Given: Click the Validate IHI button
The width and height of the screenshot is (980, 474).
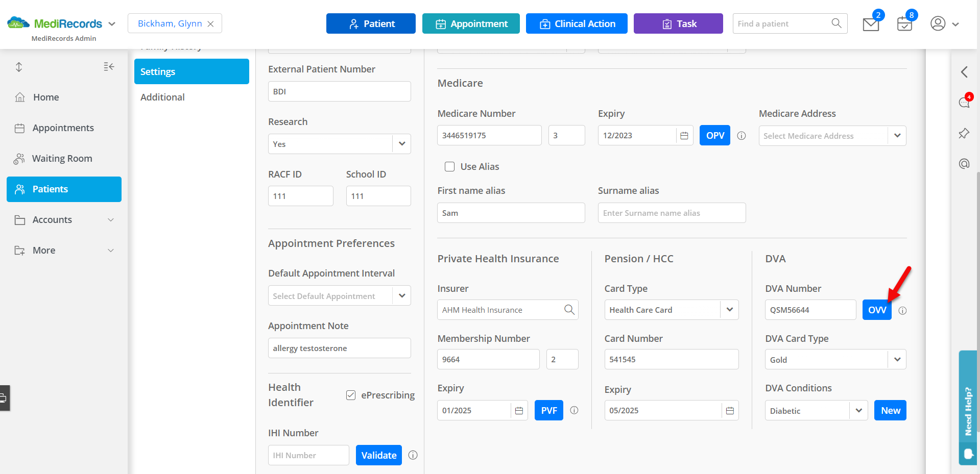Looking at the screenshot, I should [378, 455].
